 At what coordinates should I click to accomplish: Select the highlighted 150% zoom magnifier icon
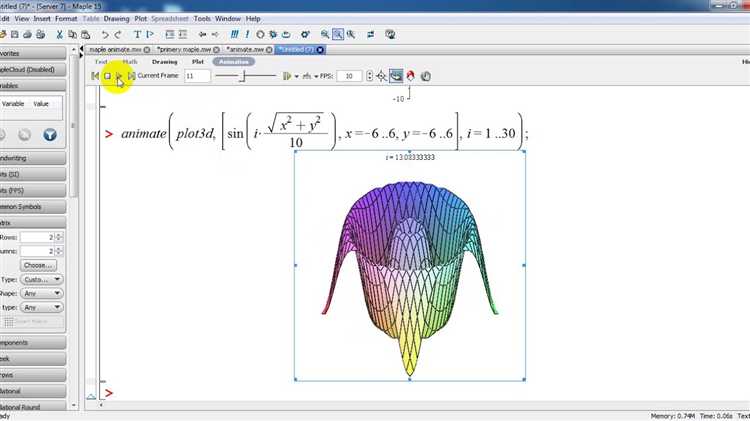coord(338,34)
